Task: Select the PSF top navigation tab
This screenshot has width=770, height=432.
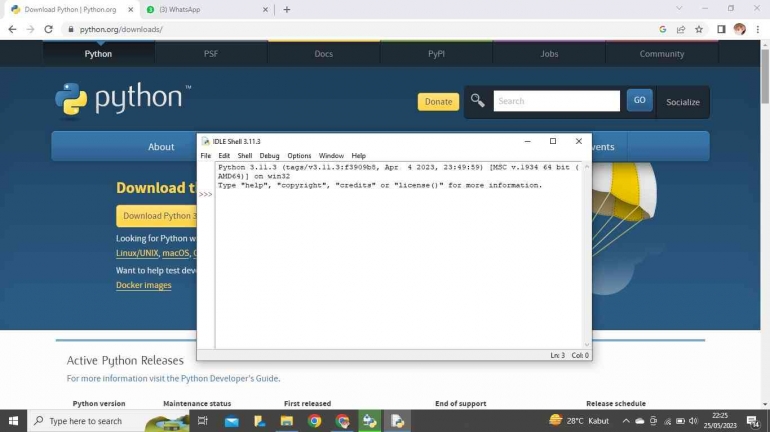Action: tap(211, 54)
